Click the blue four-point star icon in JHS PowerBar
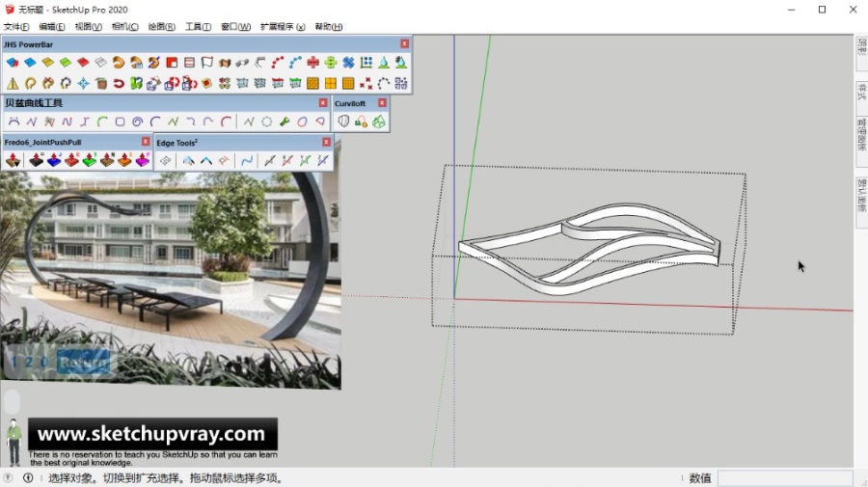868x487 pixels. point(83,84)
